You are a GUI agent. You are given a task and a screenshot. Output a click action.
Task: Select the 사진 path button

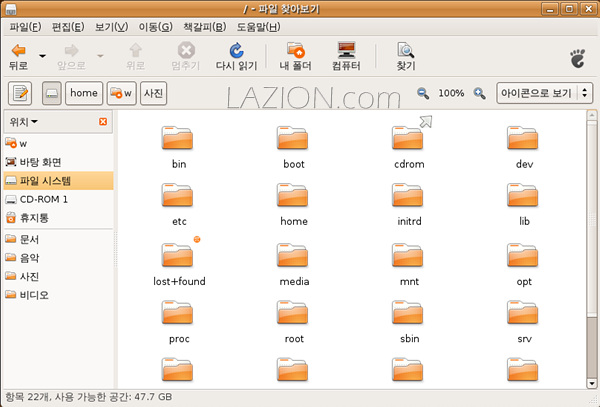[x=153, y=93]
